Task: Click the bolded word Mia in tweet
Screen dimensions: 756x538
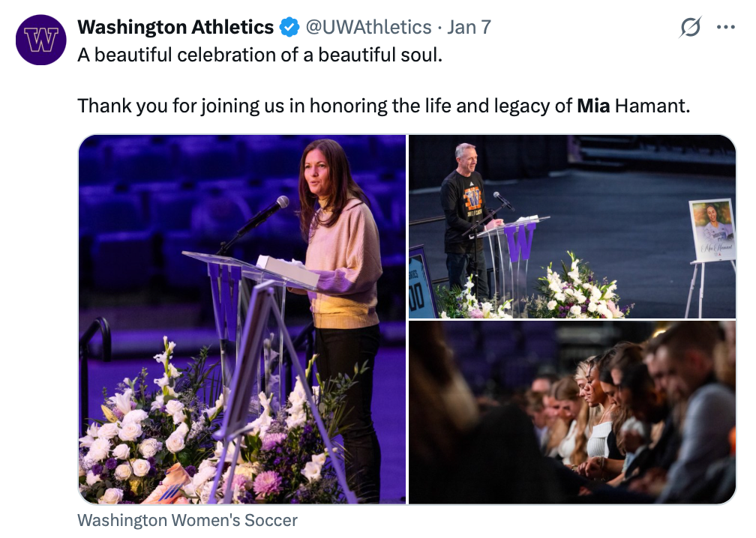Action: coord(593,106)
